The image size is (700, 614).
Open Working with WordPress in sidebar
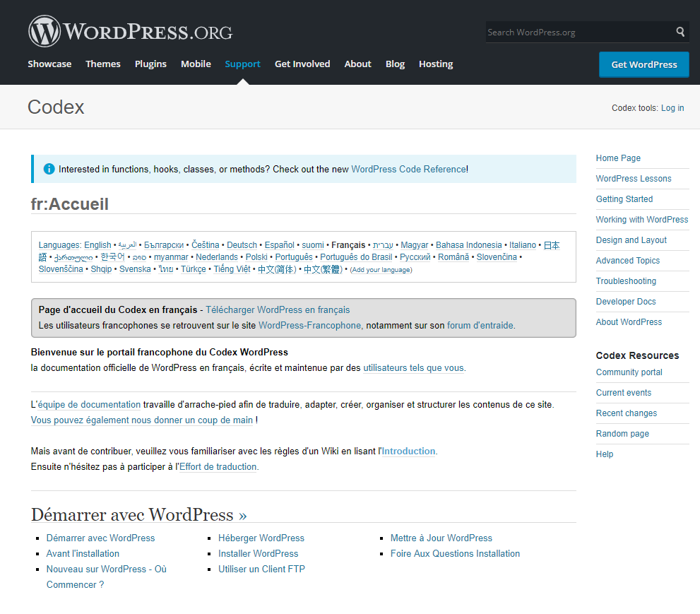pos(642,219)
